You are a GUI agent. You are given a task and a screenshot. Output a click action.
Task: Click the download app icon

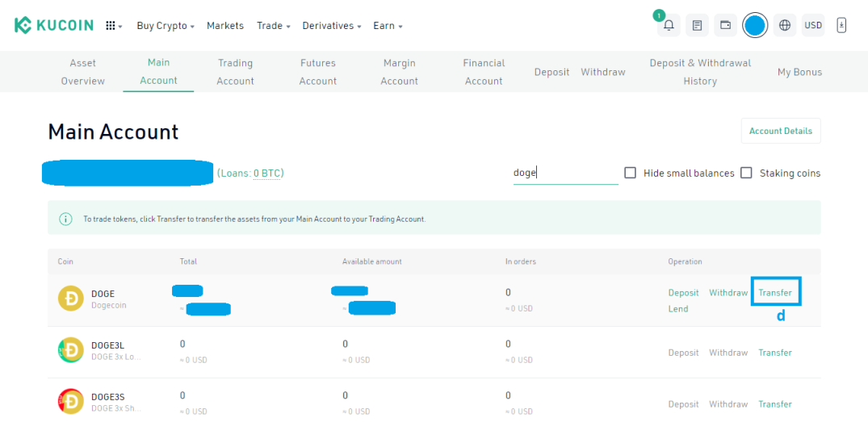coord(841,26)
